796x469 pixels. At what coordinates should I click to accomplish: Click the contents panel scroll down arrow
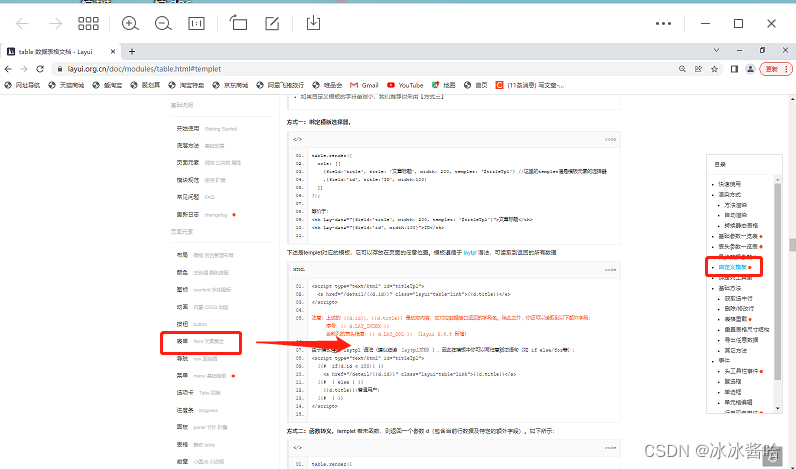coord(778,409)
